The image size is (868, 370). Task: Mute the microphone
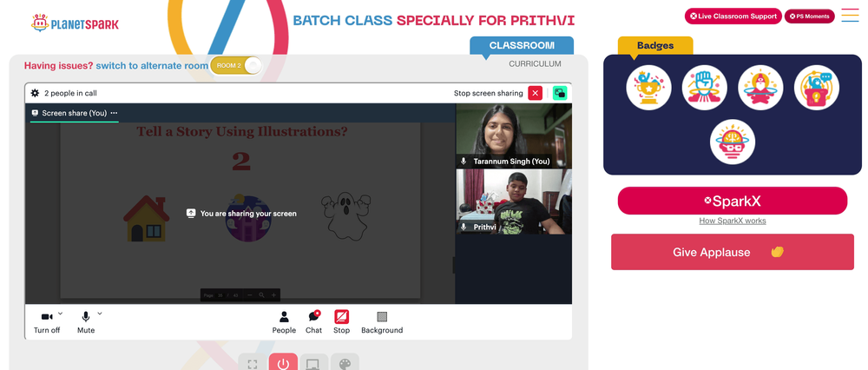(86, 322)
